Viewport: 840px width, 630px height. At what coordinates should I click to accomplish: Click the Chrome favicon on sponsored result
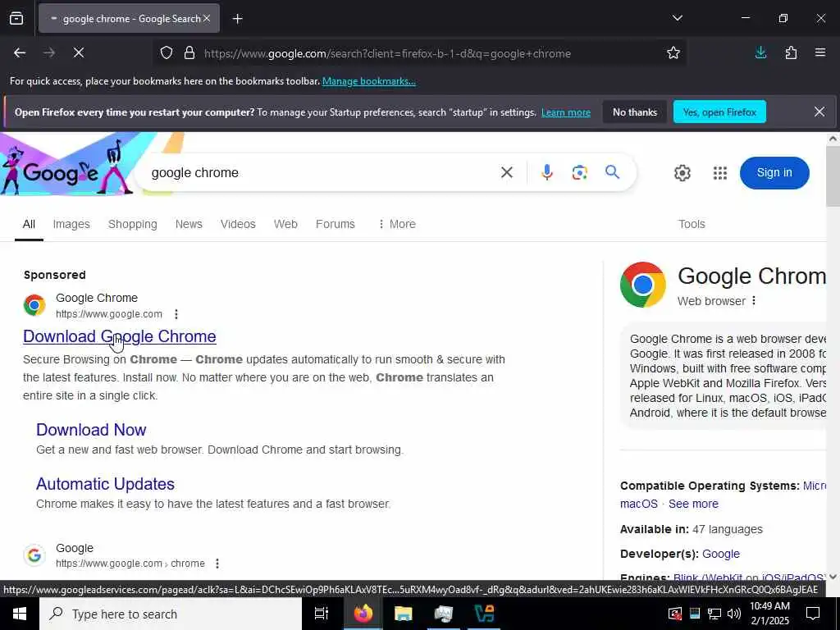(34, 305)
